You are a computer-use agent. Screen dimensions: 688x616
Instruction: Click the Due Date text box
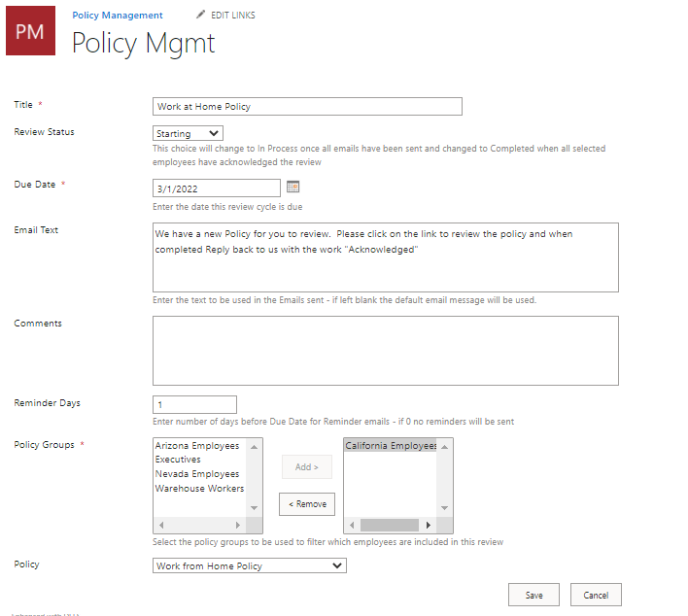coord(217,188)
